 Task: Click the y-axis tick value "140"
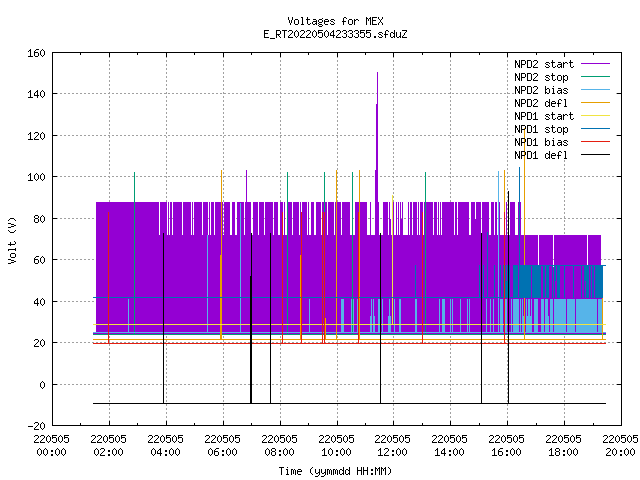(x=36, y=94)
